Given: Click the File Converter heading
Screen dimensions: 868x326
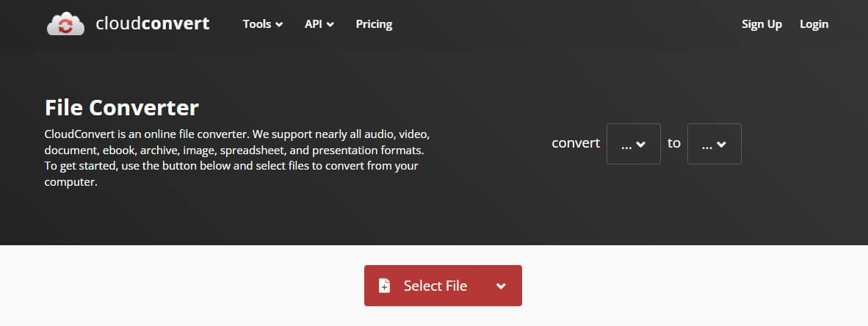Looking at the screenshot, I should [x=121, y=108].
